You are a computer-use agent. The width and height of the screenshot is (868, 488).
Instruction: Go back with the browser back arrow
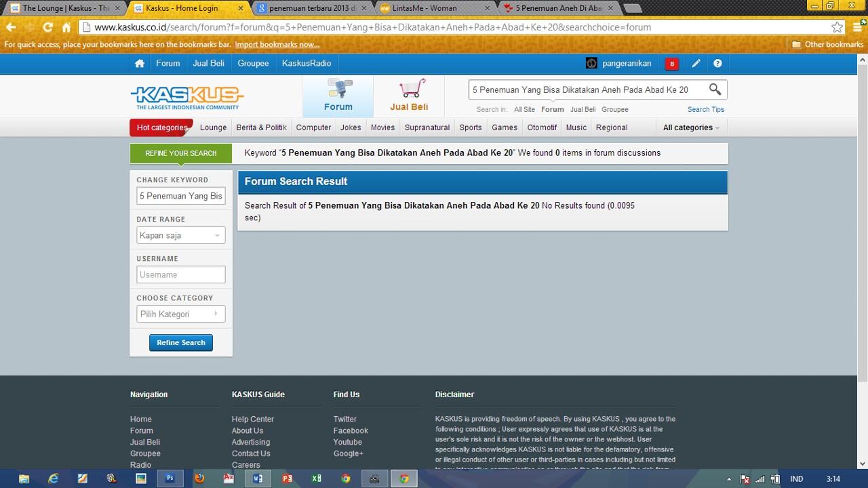coord(11,27)
